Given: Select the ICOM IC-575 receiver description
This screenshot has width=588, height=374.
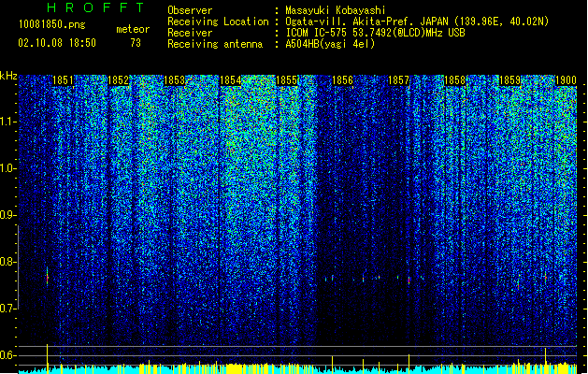Looking at the screenshot, I should pos(375,33).
